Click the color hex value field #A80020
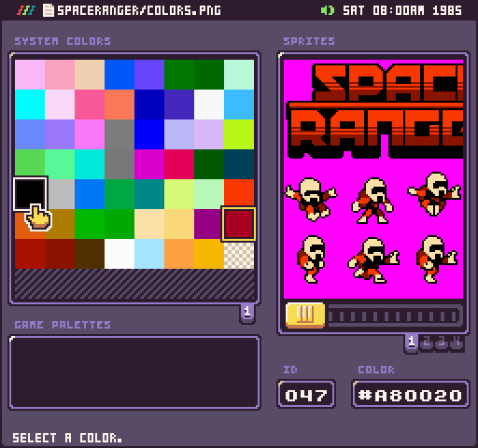Image resolution: width=478 pixels, height=448 pixels. tap(410, 395)
